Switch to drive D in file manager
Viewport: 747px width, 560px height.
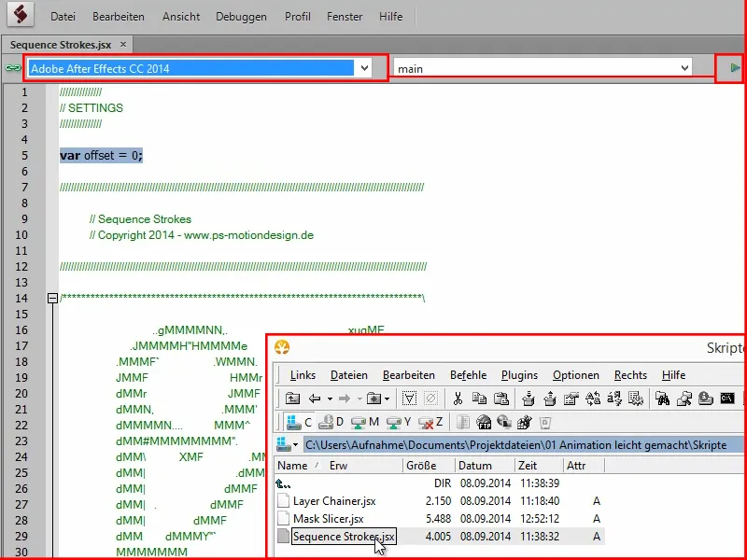click(x=331, y=422)
